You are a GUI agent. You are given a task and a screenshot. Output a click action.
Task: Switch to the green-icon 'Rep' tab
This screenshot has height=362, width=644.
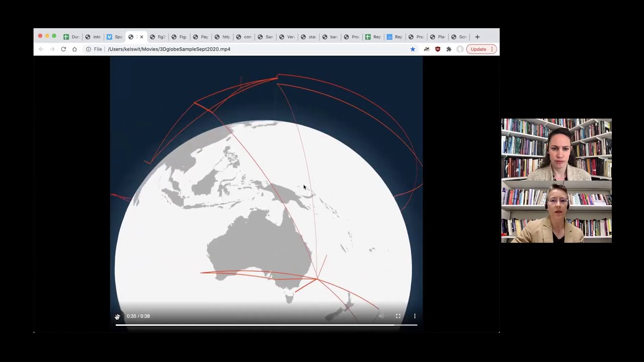[374, 37]
